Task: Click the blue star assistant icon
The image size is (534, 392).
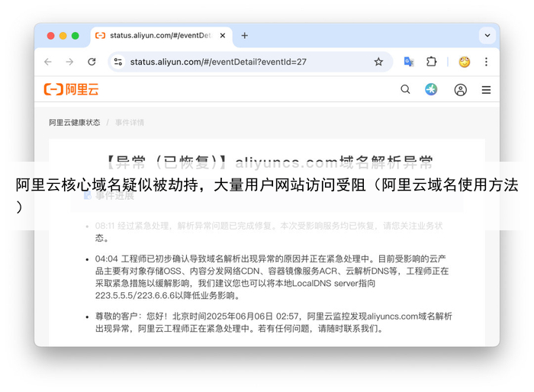Action: pyautogui.click(x=431, y=89)
